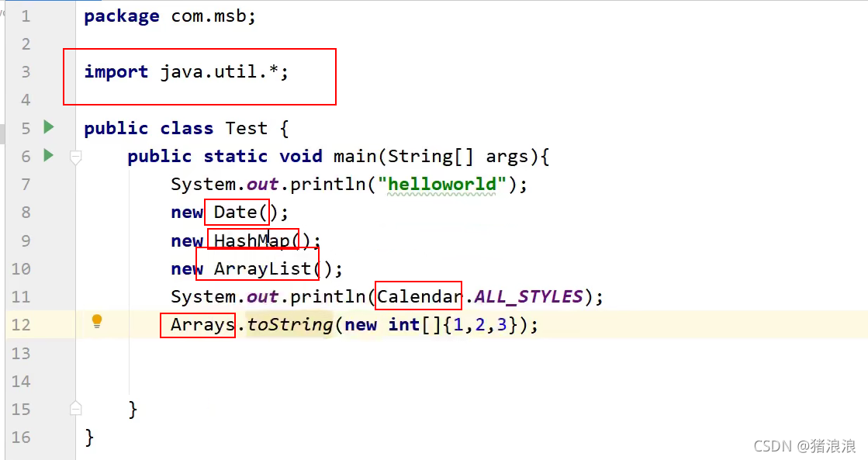Click 'static' keyword on line 6
Image resolution: width=868 pixels, height=460 pixels.
pos(236,156)
